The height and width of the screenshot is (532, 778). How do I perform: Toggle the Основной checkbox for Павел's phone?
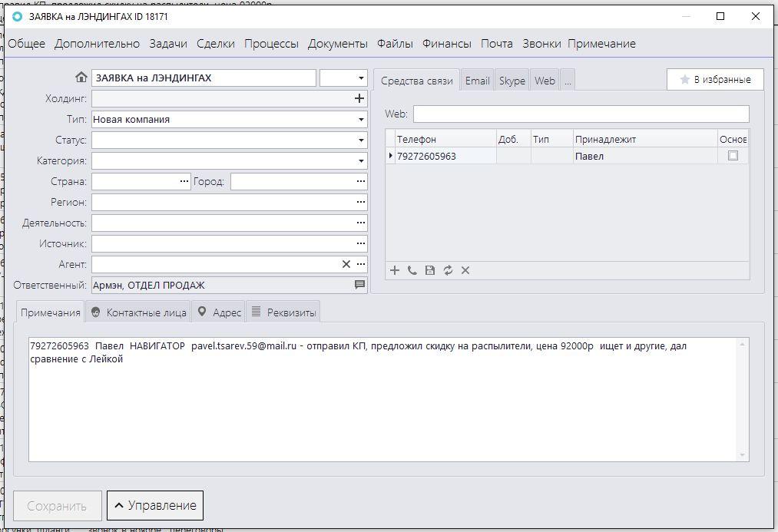[x=733, y=156]
